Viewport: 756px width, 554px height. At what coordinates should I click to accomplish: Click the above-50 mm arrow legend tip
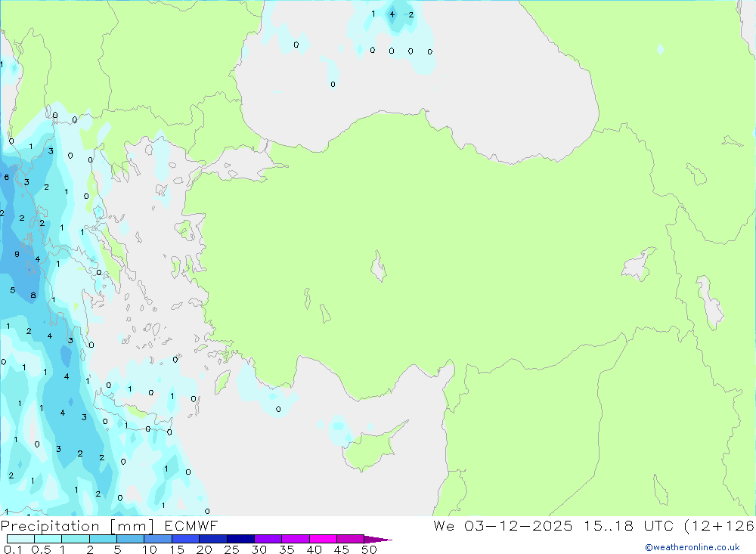378,540
